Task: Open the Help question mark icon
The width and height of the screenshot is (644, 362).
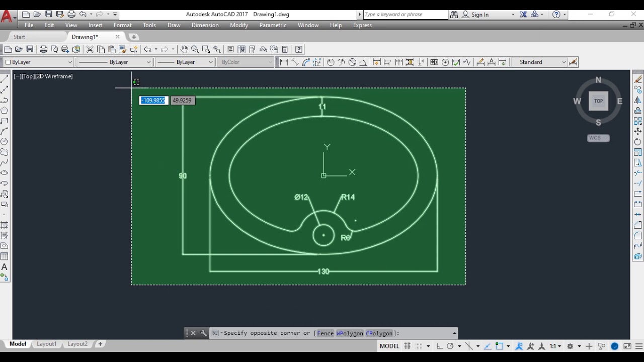Action: 299,49
